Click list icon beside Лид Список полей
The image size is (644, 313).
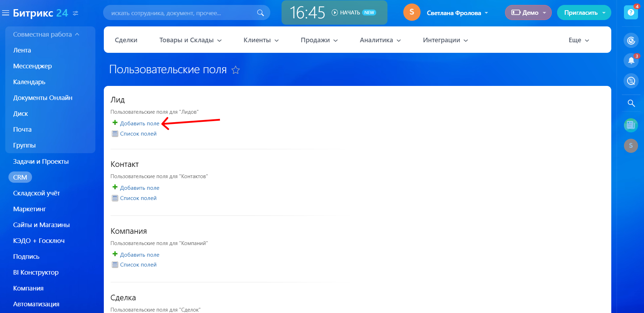[115, 133]
